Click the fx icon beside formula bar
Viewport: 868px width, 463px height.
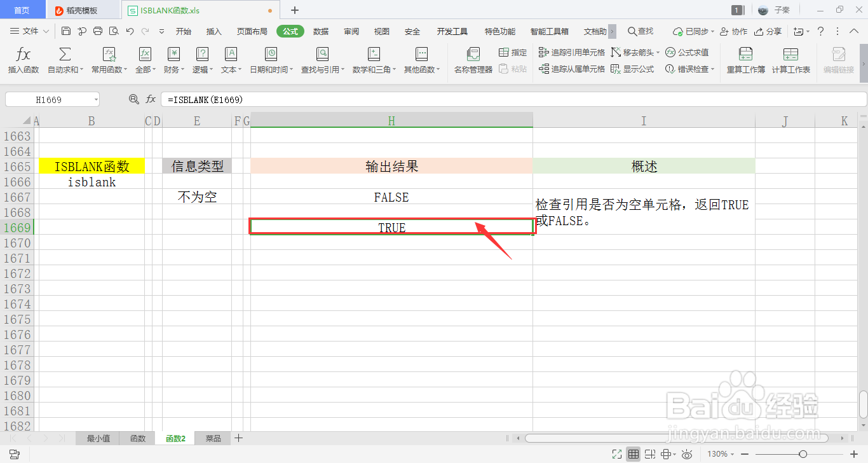click(x=151, y=99)
